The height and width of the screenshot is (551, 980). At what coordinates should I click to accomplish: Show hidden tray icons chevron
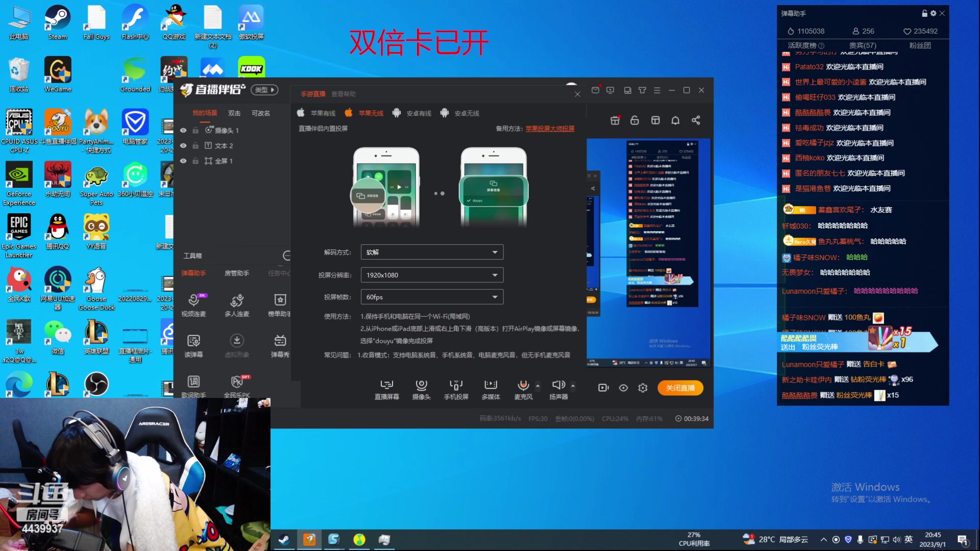click(823, 539)
